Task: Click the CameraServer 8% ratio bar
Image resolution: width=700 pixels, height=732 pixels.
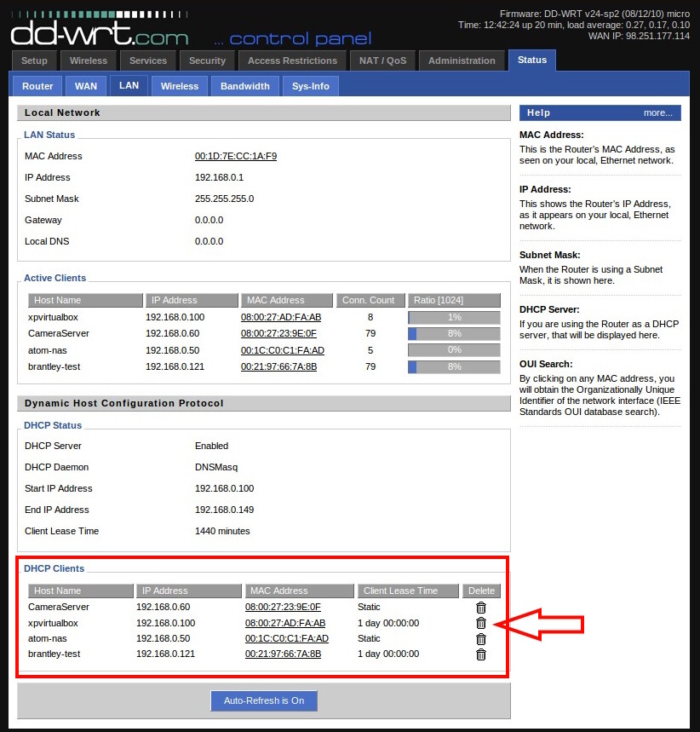Action: 454,334
